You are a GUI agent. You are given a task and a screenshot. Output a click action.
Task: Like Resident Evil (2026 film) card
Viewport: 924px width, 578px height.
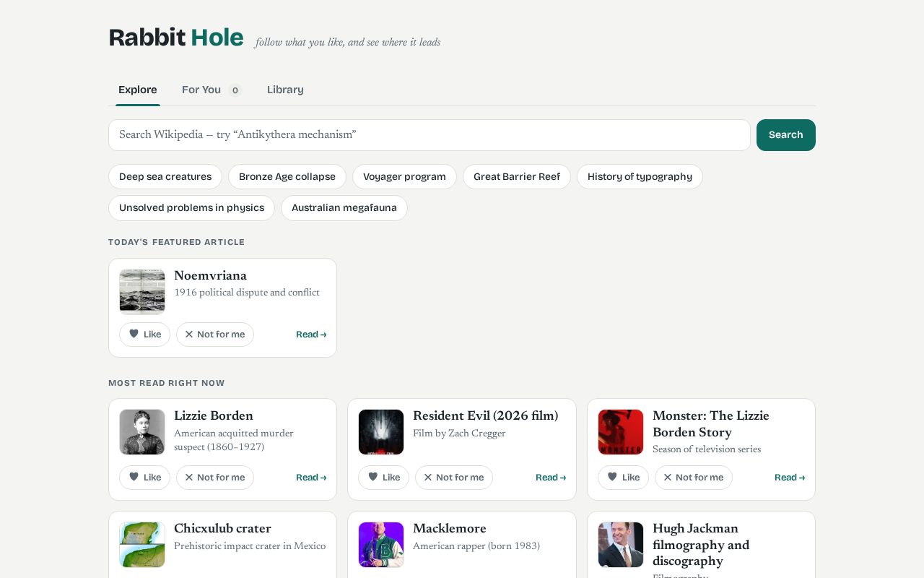click(383, 478)
